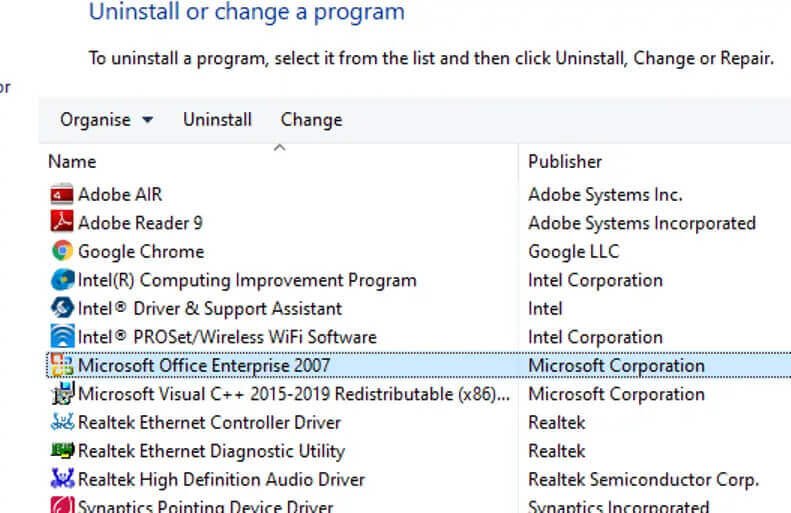
Task: Click the Uninstall button in toolbar
Action: [217, 120]
